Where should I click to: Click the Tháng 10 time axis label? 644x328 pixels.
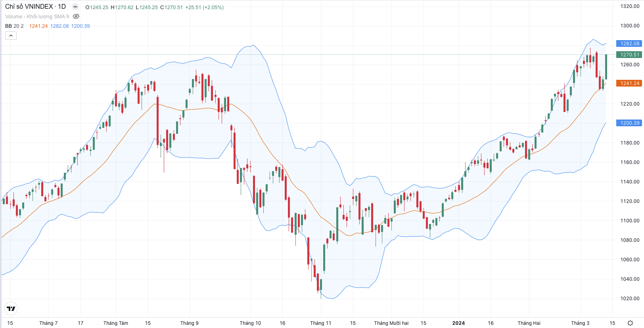(x=250, y=323)
